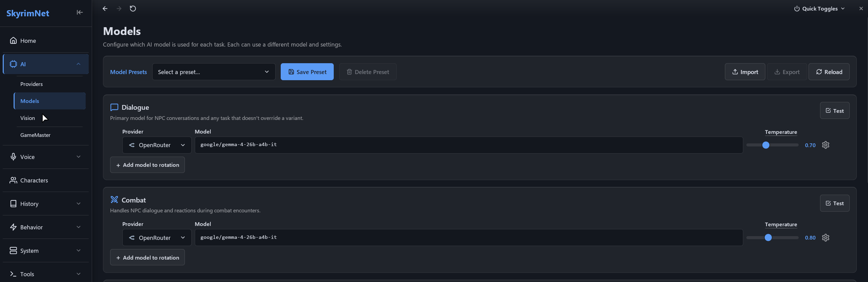Image resolution: width=868 pixels, height=282 pixels.
Task: Open the Quick Toggles menu
Action: pos(819,8)
